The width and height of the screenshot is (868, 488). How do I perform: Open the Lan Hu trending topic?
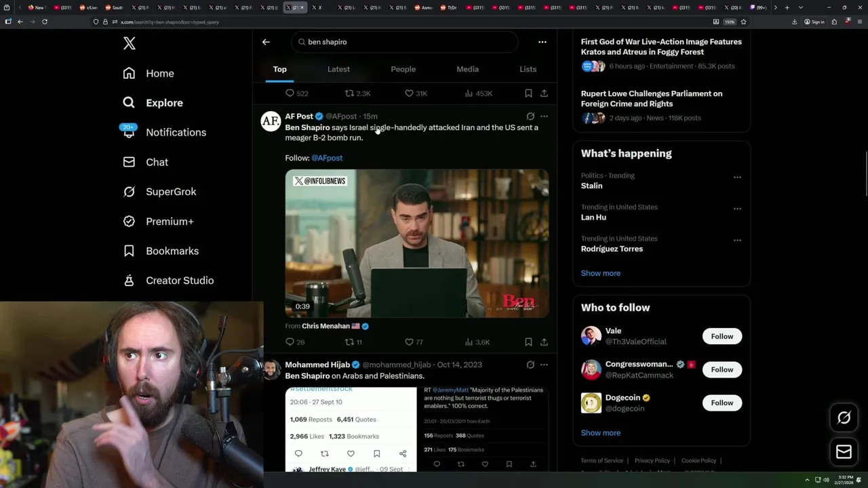(x=593, y=218)
